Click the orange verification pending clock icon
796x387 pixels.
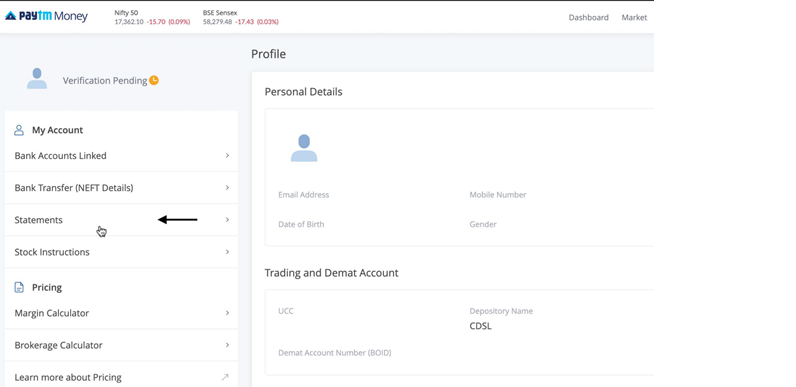[154, 80]
